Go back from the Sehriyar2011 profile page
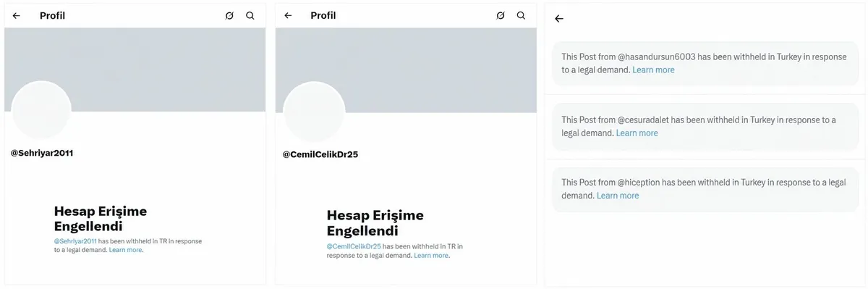 click(17, 15)
